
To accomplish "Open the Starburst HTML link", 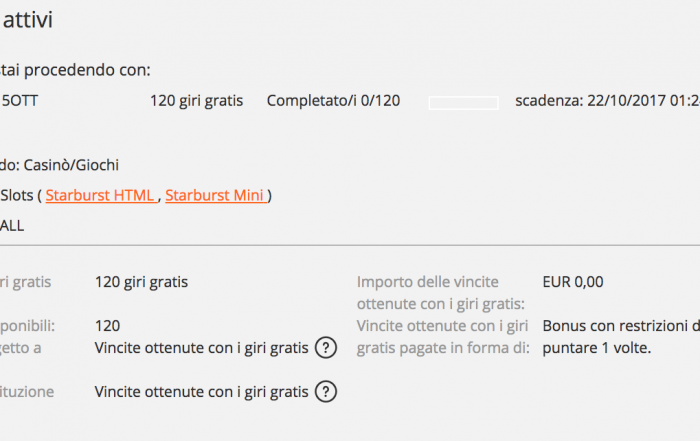I will [x=100, y=195].
